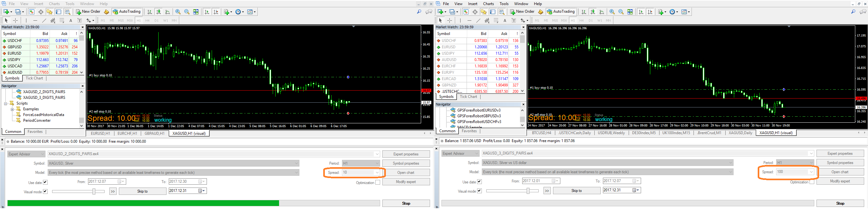Expand Examples folder in left Navigator
The height and width of the screenshot is (212, 868).
(x=12, y=109)
